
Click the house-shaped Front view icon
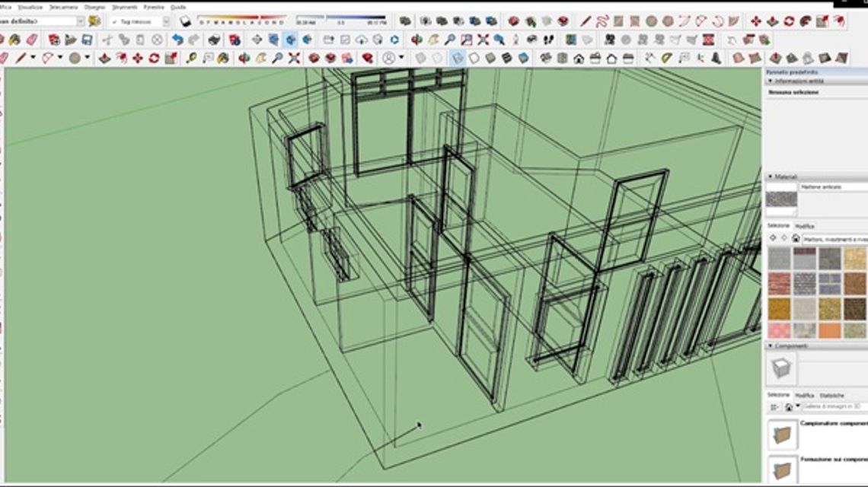click(x=579, y=58)
